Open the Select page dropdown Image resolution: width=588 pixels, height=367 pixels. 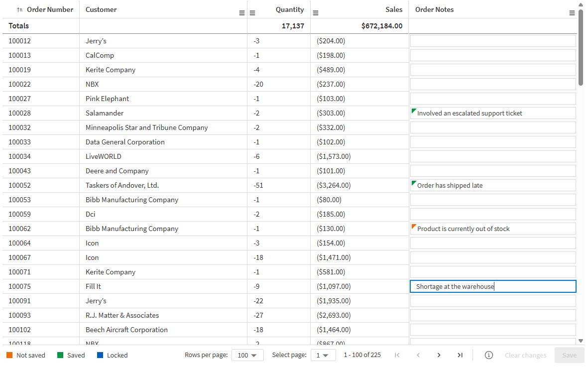pos(323,355)
